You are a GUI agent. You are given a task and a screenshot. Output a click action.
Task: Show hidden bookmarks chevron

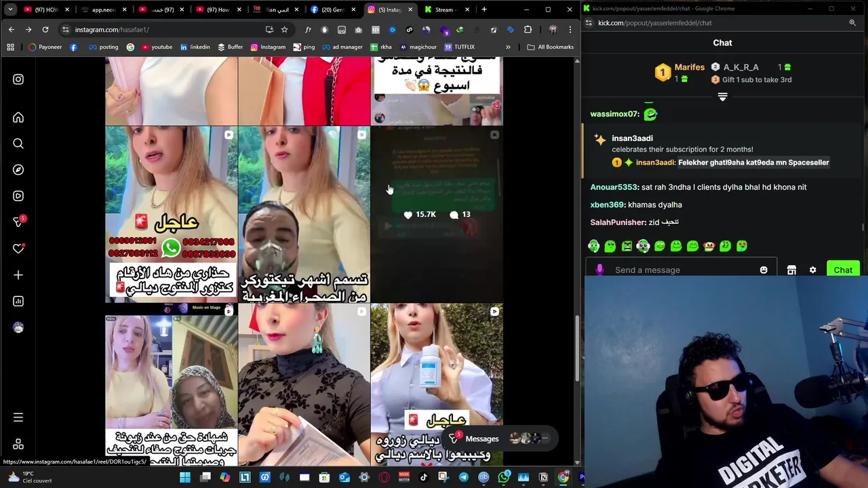pyautogui.click(x=508, y=47)
